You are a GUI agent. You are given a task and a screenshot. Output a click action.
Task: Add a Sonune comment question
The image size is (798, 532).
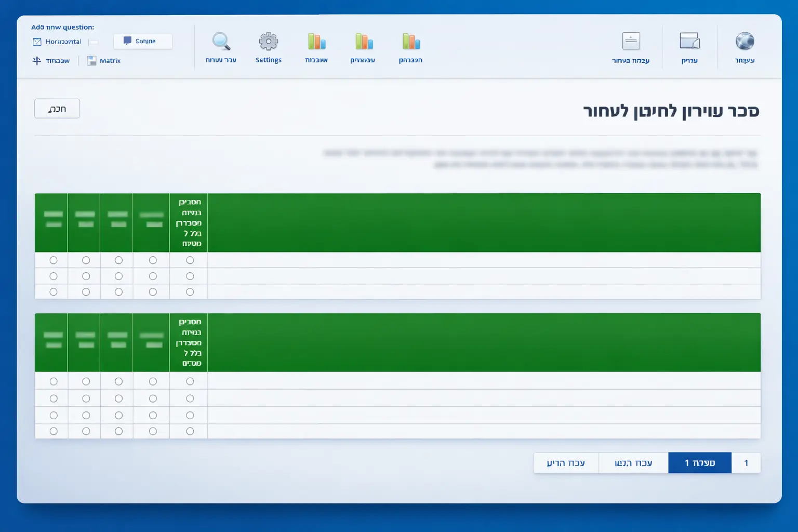pyautogui.click(x=142, y=41)
